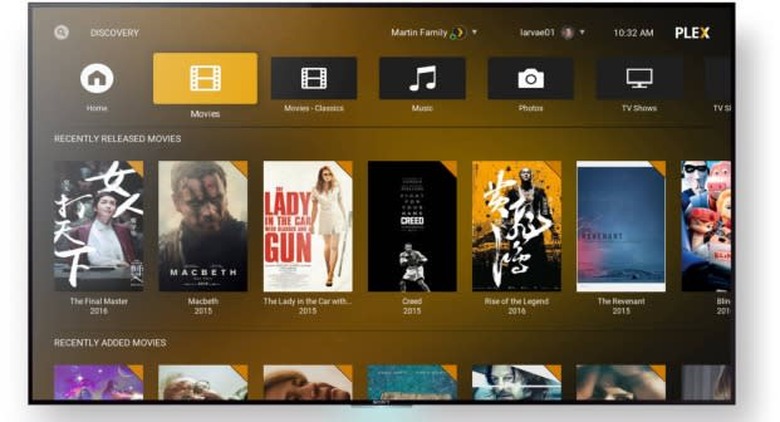This screenshot has height=422, width=780.
Task: Select the Movies film-strip icon
Action: click(x=205, y=78)
